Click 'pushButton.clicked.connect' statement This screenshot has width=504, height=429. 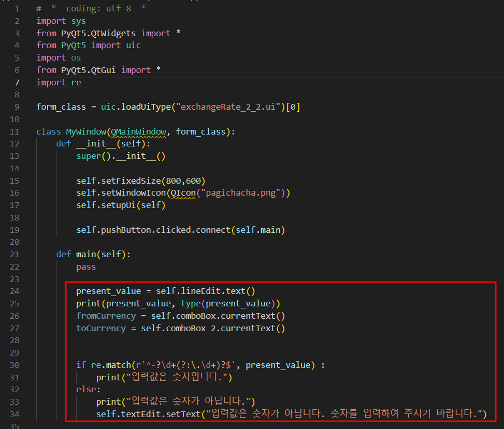(166, 230)
